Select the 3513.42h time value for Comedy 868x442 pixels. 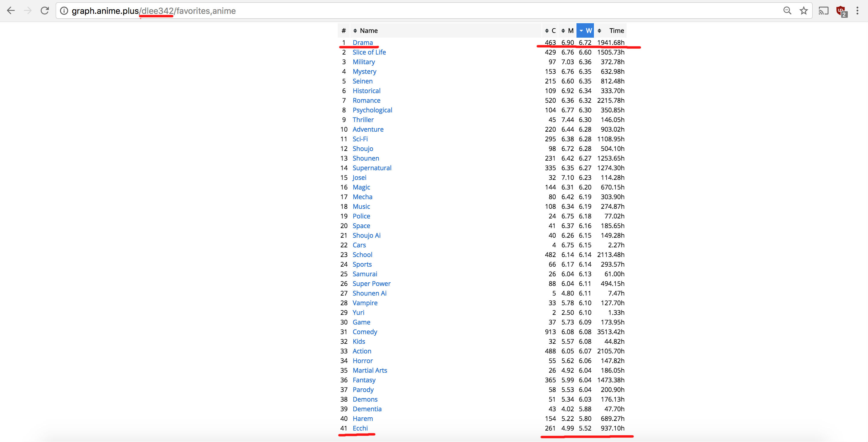[611, 332]
